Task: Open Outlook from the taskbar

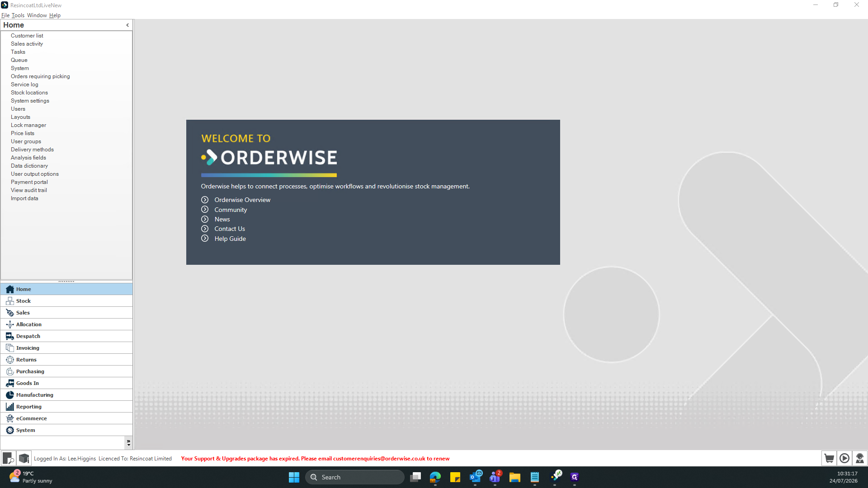Action: coord(475,477)
